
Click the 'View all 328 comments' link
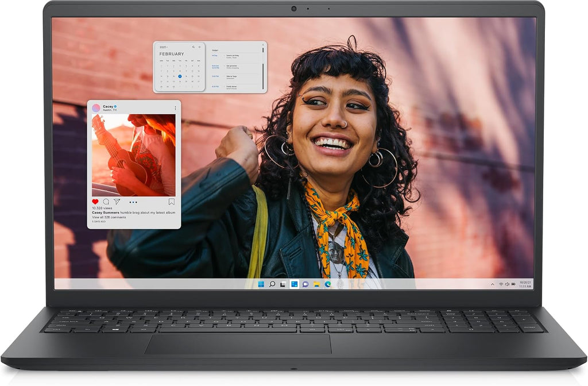[x=109, y=217]
